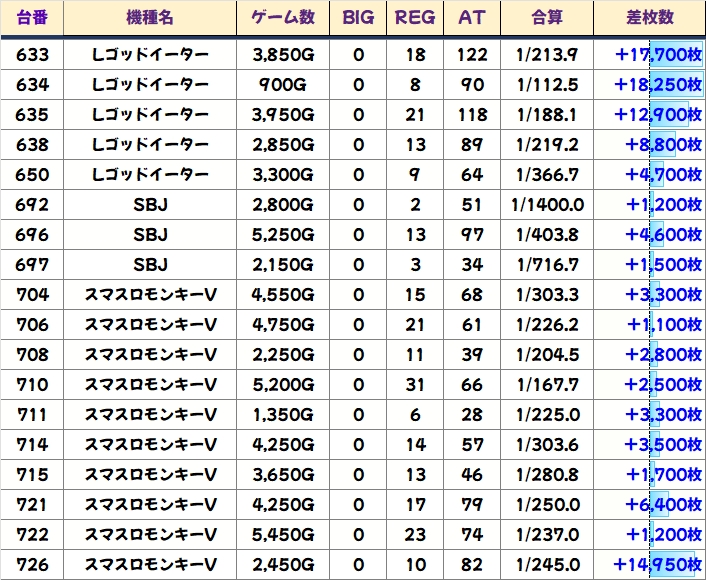
Task: Click the +1,500枚 difference value
Action: click(664, 265)
